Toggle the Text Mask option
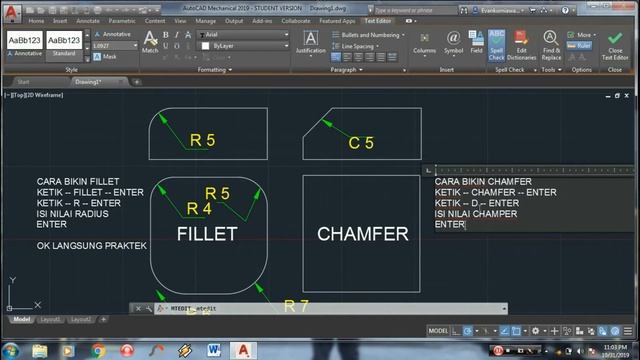Image resolution: width=640 pixels, height=360 pixels. tap(105, 57)
